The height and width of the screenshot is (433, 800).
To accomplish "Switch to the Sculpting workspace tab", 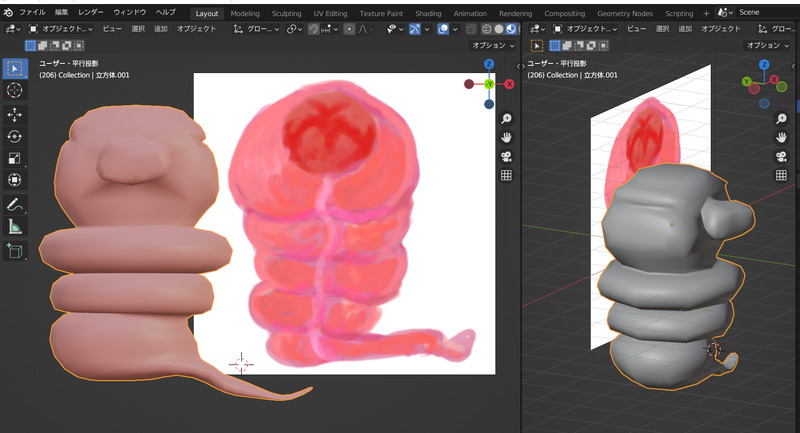I will (286, 13).
